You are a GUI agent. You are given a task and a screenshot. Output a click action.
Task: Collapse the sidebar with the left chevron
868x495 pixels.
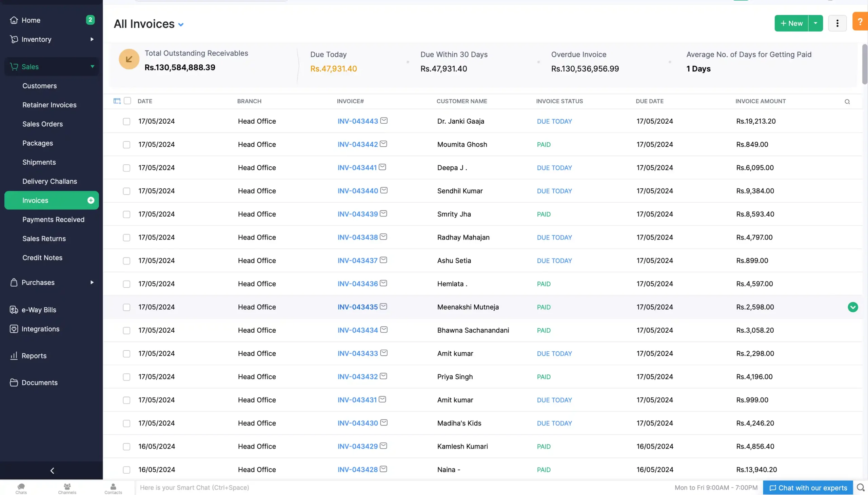coord(52,471)
